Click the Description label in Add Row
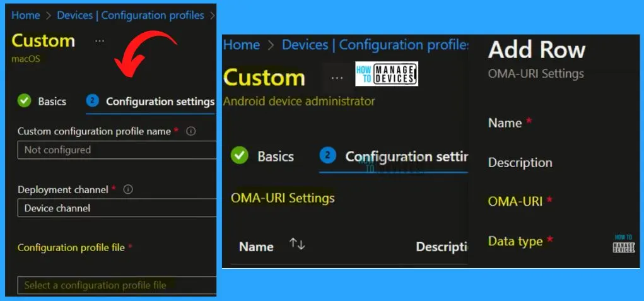 (520, 163)
